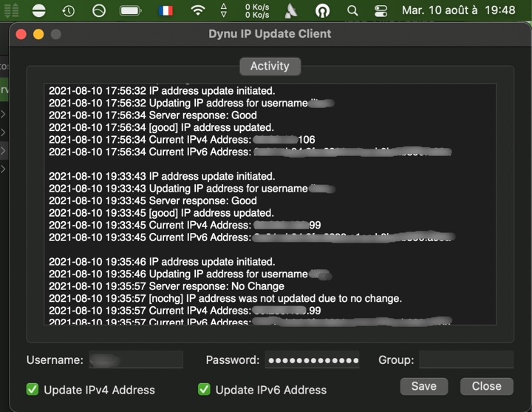The image size is (532, 412).
Task: Click into the Username field
Action: (136, 360)
